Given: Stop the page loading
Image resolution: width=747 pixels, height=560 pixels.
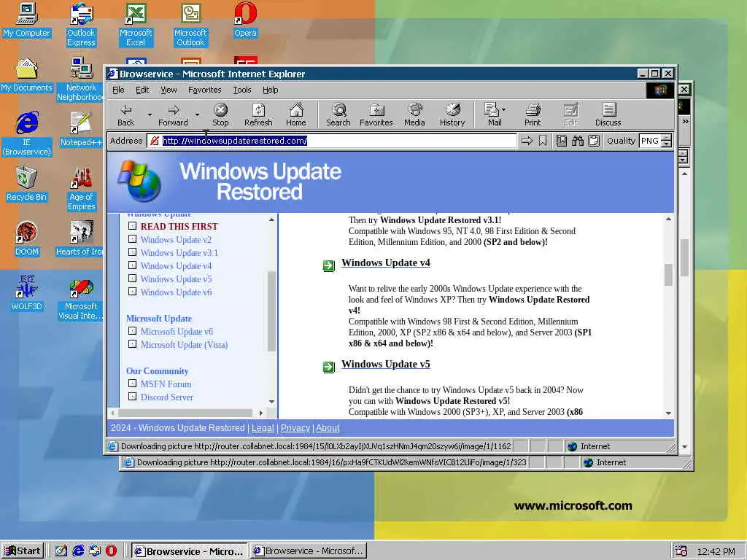Looking at the screenshot, I should pyautogui.click(x=220, y=115).
